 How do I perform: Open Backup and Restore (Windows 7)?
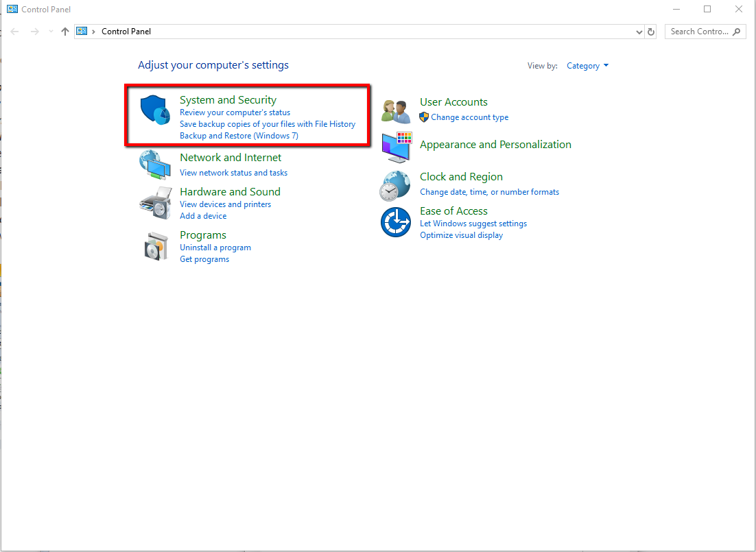coord(239,136)
